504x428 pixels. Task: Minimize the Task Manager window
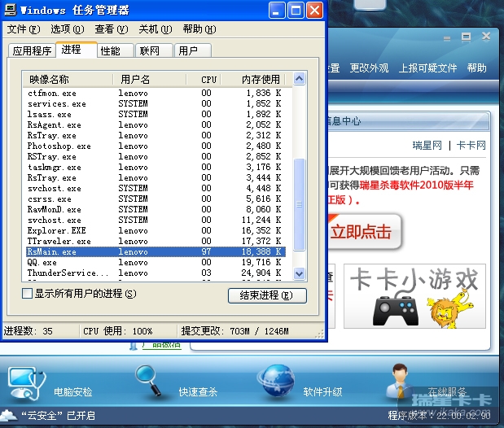pyautogui.click(x=277, y=10)
